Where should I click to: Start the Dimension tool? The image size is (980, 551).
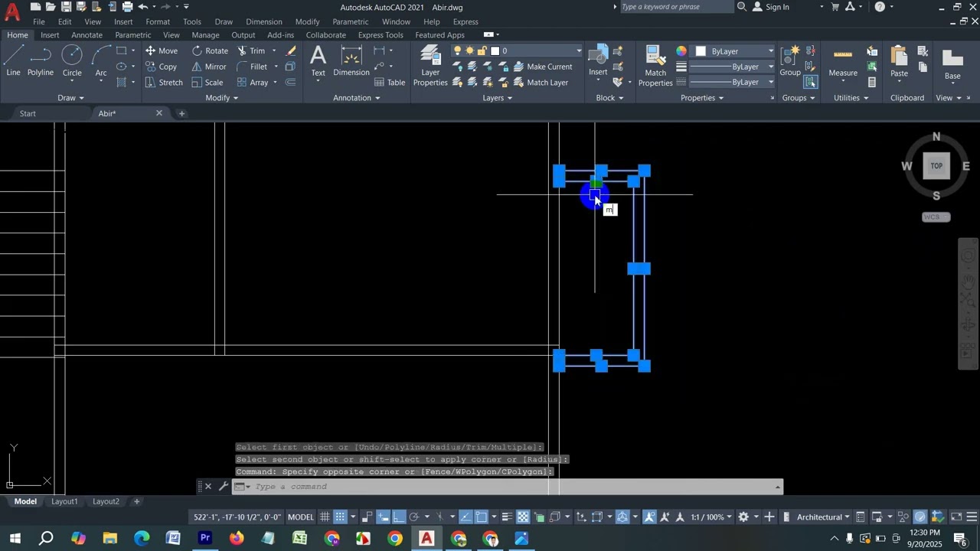pyautogui.click(x=351, y=60)
